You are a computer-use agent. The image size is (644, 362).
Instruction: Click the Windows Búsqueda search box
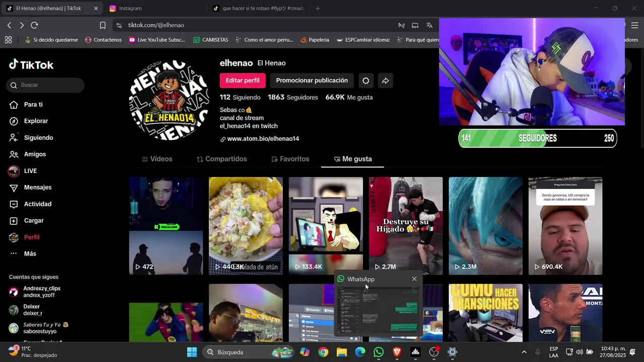coord(249,352)
